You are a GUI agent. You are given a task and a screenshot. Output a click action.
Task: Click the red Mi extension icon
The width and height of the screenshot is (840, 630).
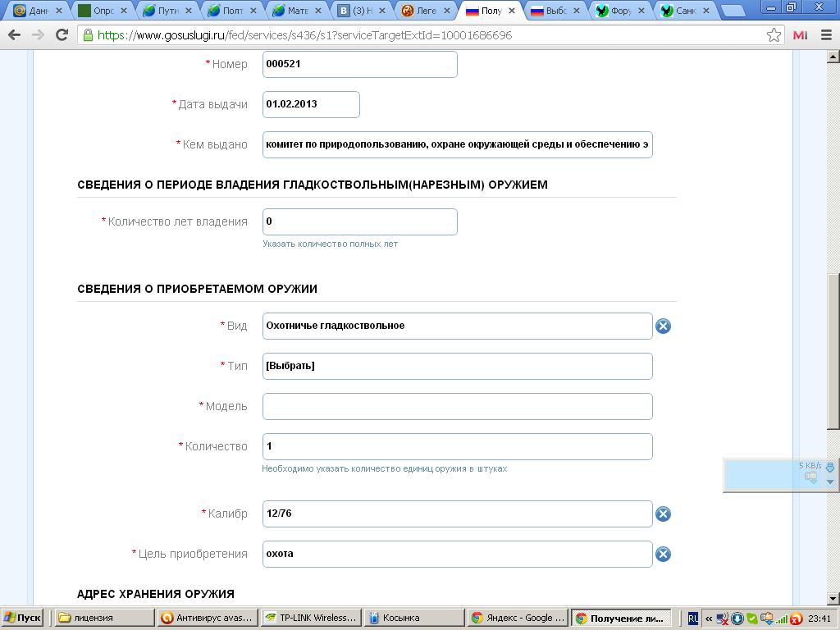(800, 35)
